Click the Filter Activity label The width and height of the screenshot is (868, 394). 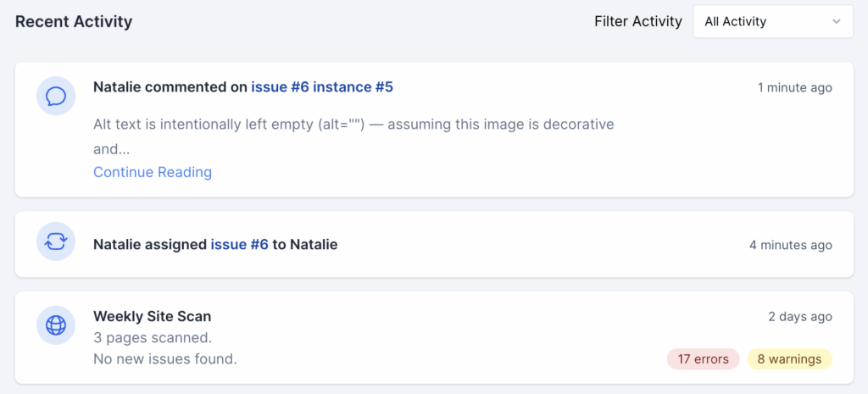[x=637, y=22]
